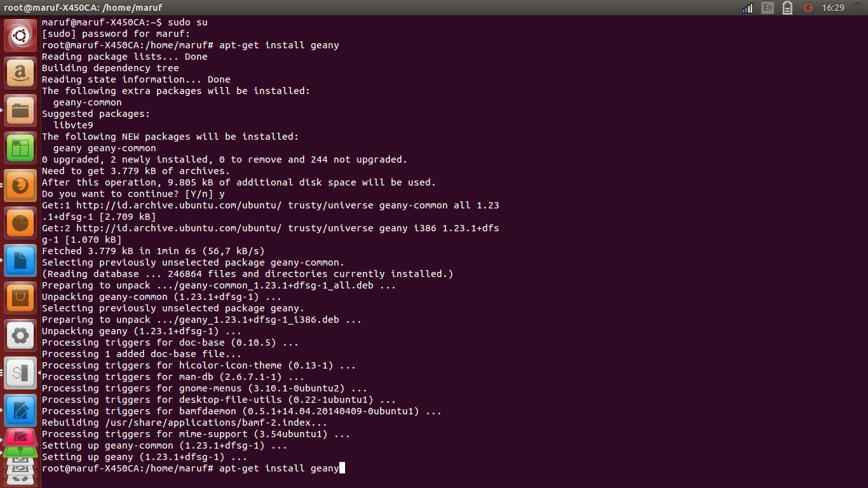Click 'Processing triggers for hicolor-icon-theme' line
868x488 pixels.
(199, 365)
